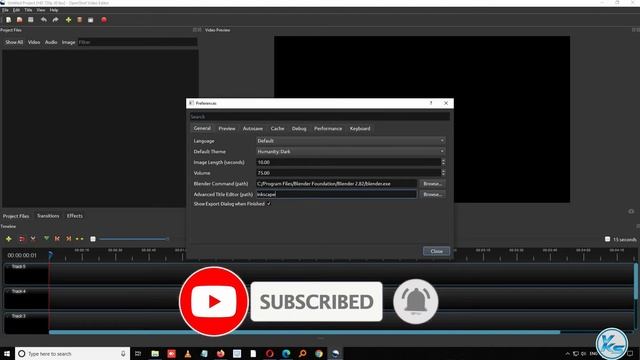
Task: Toggle Show Export Dialog when Finished checkbox
Action: click(269, 204)
